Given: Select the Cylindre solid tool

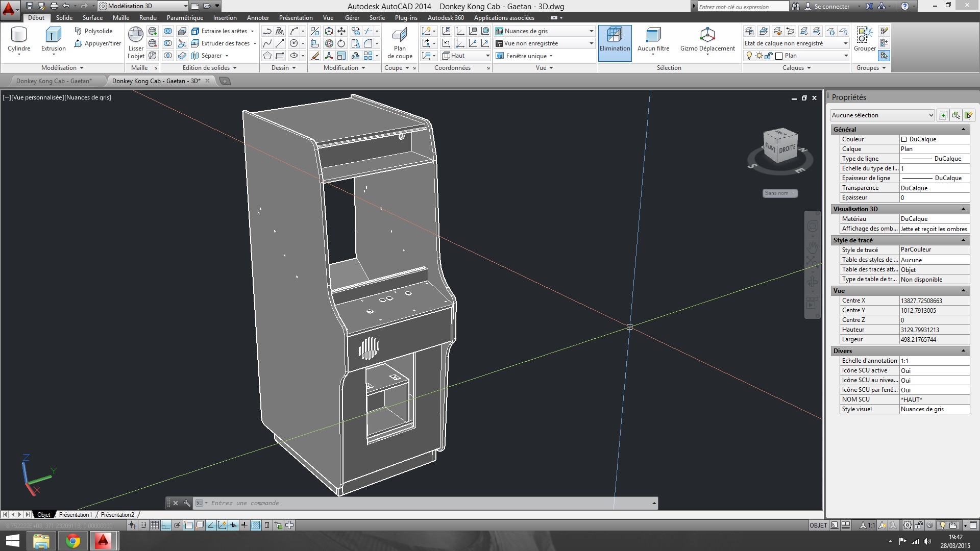Looking at the screenshot, I should tap(19, 40).
